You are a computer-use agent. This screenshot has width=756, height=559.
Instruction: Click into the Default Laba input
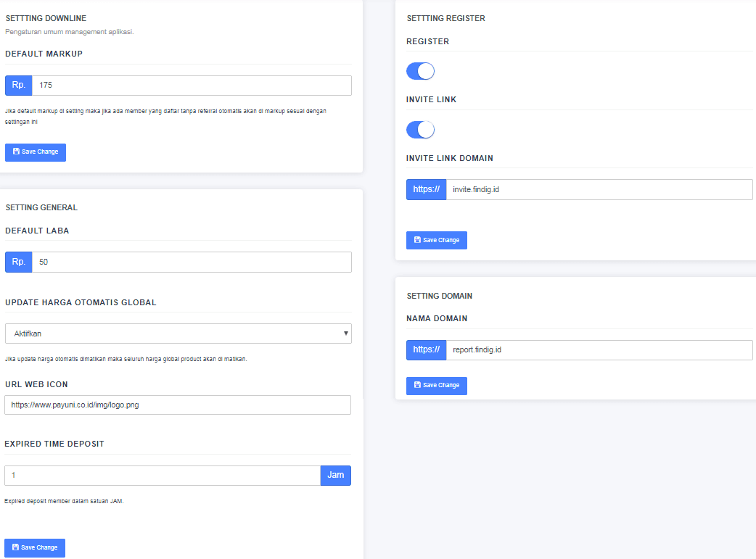(192, 262)
